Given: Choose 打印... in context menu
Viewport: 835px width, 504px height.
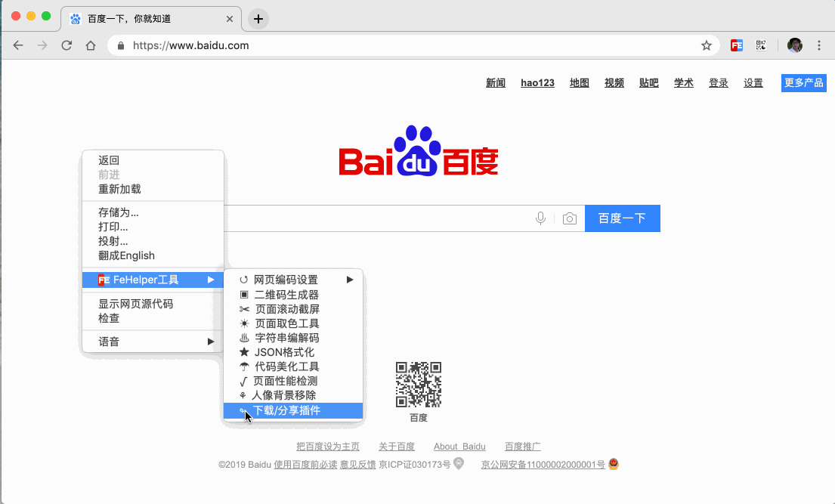Looking at the screenshot, I should [153, 227].
